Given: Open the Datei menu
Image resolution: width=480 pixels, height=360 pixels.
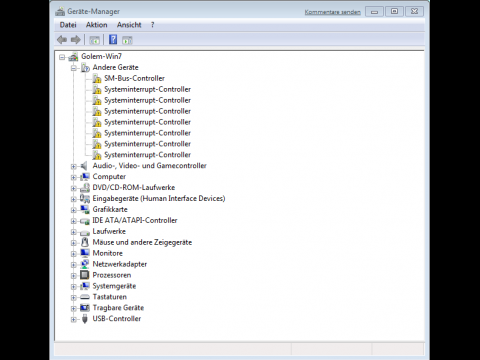Looking at the screenshot, I should coord(68,25).
